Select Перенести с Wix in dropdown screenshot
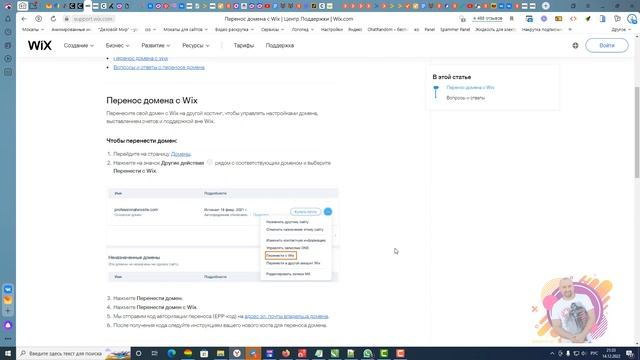The height and width of the screenshot is (360, 640). 280,256
